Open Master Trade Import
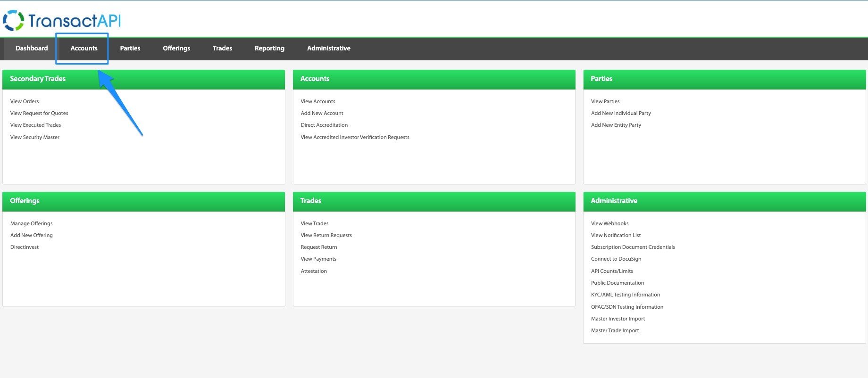This screenshot has width=868, height=378. 615,330
